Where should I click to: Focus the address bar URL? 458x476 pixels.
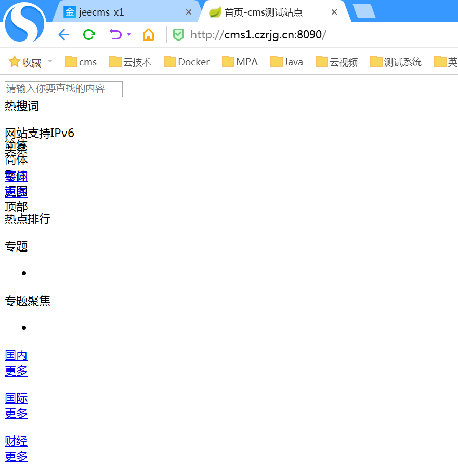(258, 35)
